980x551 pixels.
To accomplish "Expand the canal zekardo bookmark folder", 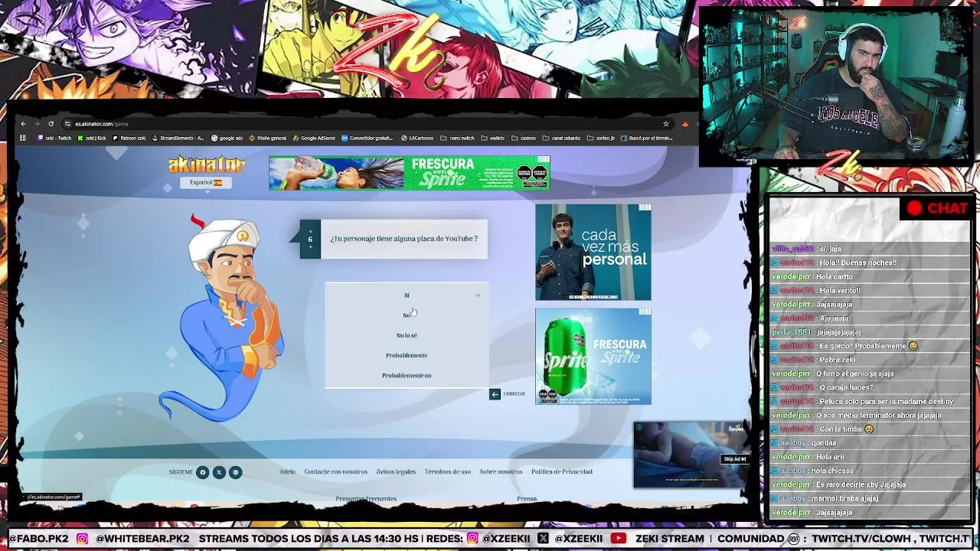I will tap(561, 139).
